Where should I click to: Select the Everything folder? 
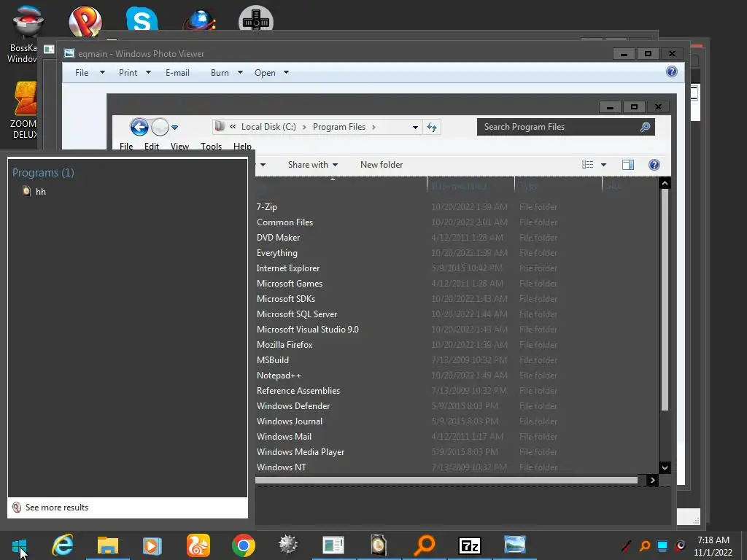[276, 253]
